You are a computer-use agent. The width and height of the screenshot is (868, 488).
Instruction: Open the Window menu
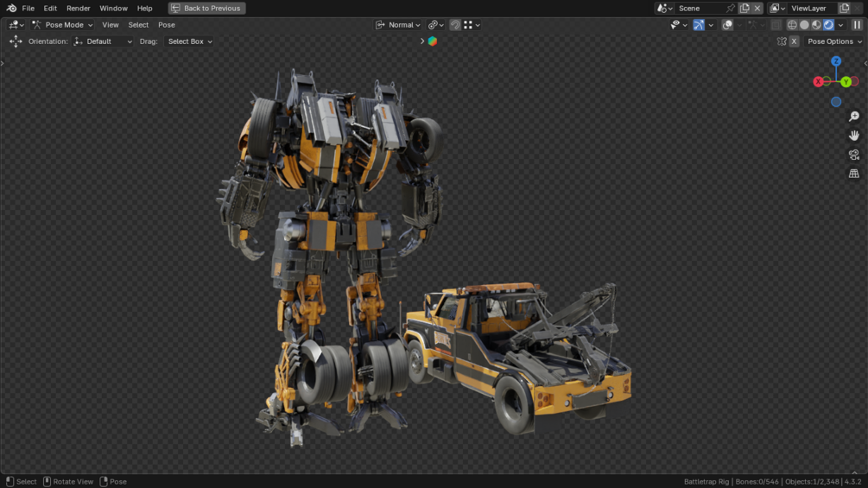point(113,9)
